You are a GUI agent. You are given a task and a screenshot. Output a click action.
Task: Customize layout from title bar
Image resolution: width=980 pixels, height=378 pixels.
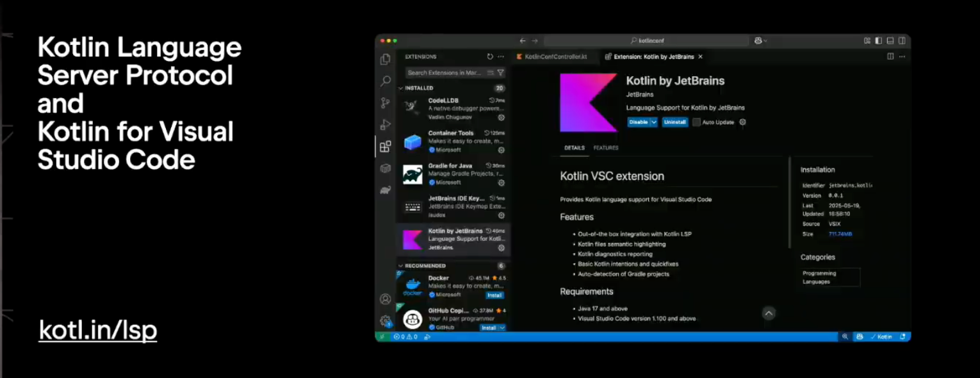point(867,40)
